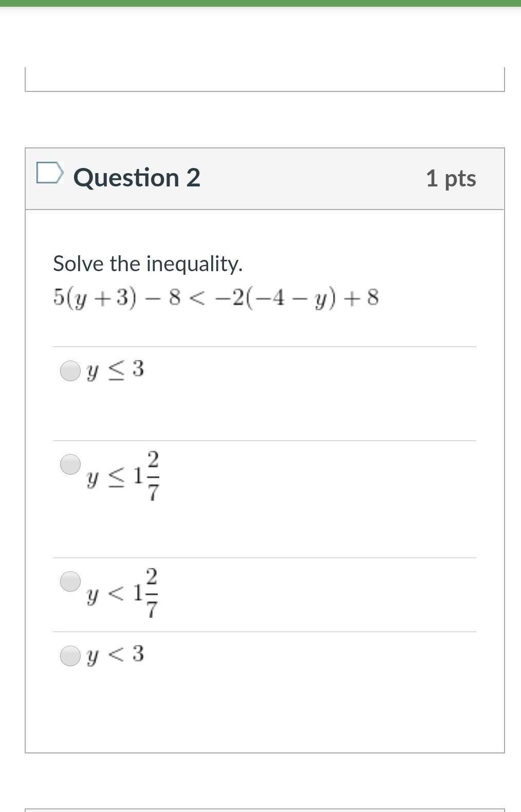Click empty space below the y < 3 option
521x812 pixels.
265,709
